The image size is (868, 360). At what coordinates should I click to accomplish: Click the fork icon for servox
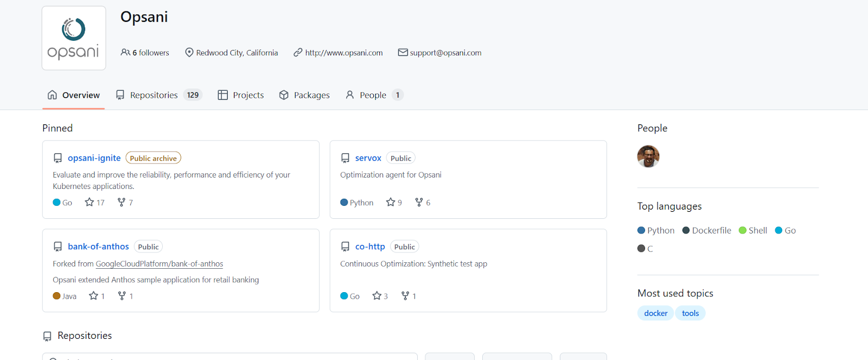click(419, 202)
